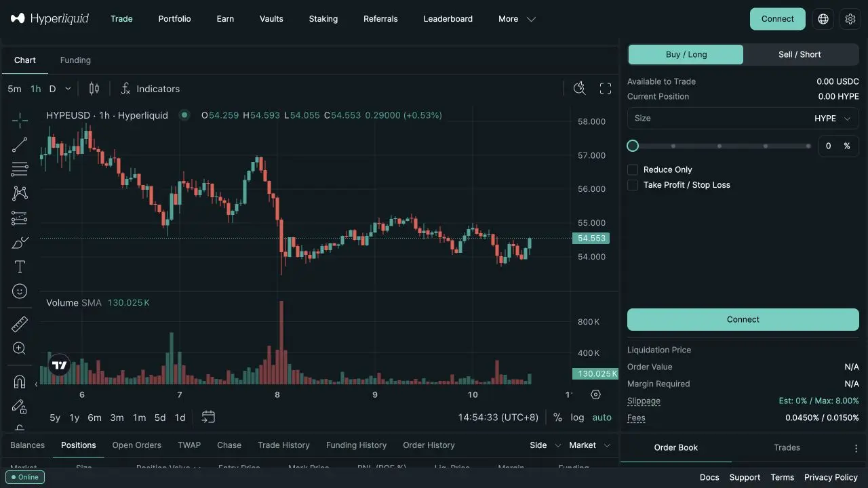Collapse the left drawing toolbar arrow
The width and height of the screenshot is (868, 488).
[37, 384]
